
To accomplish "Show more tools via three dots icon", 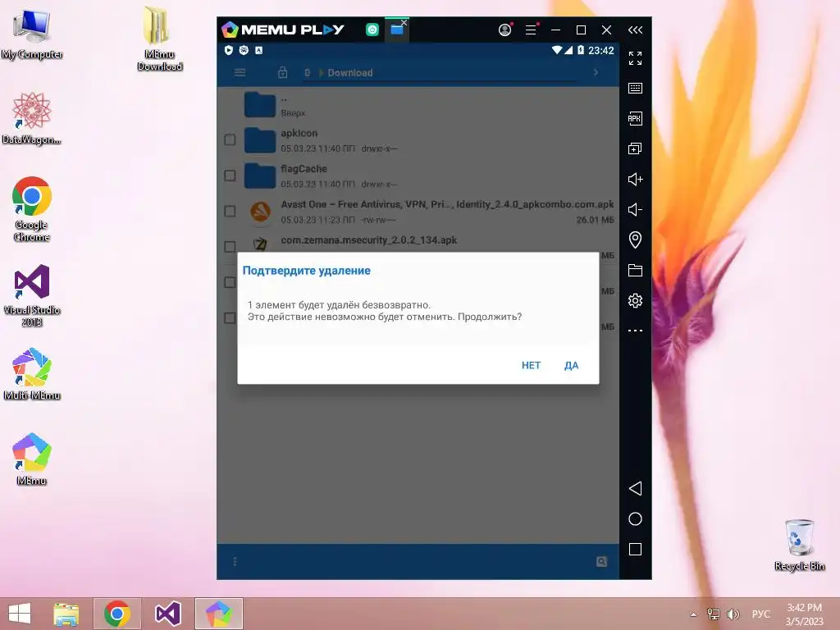I will click(x=636, y=331).
